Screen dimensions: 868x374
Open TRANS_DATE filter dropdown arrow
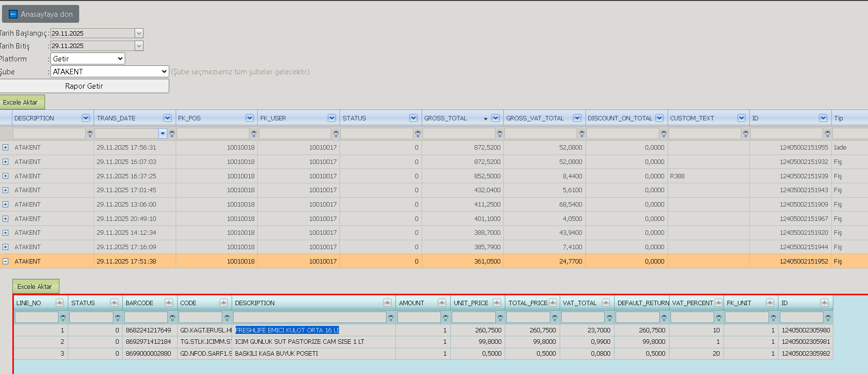click(163, 133)
